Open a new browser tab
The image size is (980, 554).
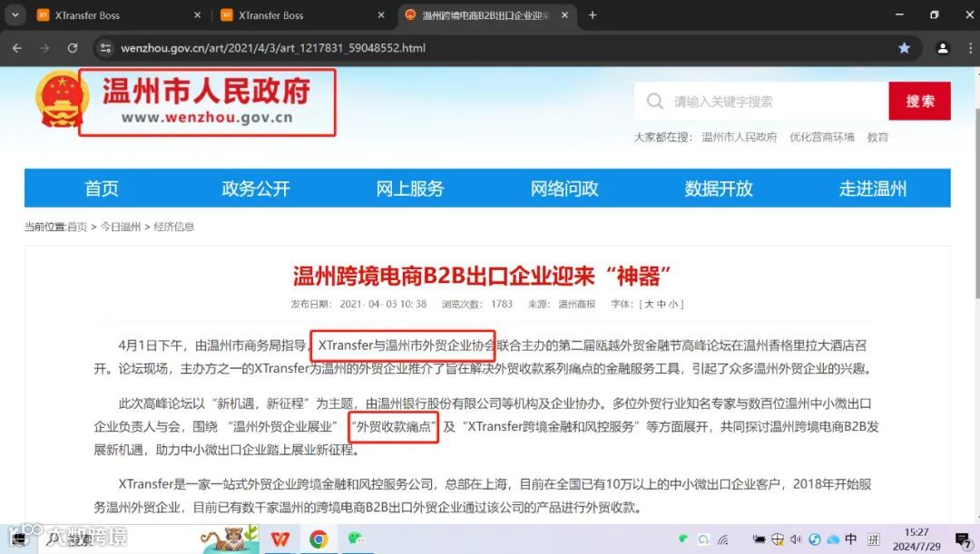pos(593,15)
